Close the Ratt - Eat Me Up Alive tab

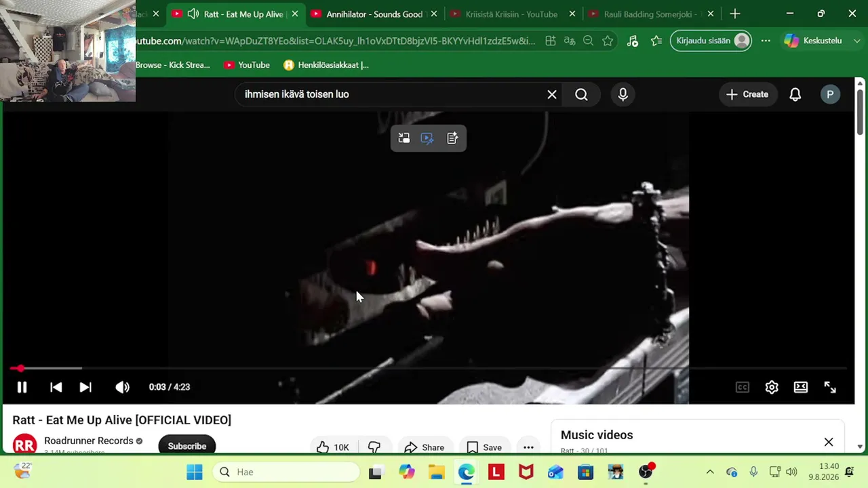[x=295, y=14]
